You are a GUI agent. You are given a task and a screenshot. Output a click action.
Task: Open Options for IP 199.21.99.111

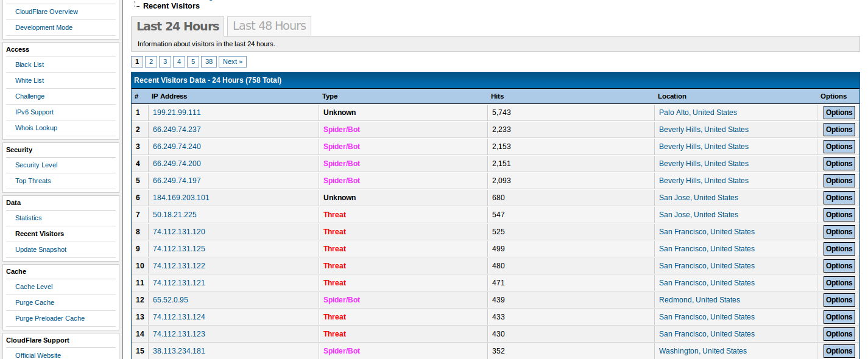pyautogui.click(x=839, y=113)
